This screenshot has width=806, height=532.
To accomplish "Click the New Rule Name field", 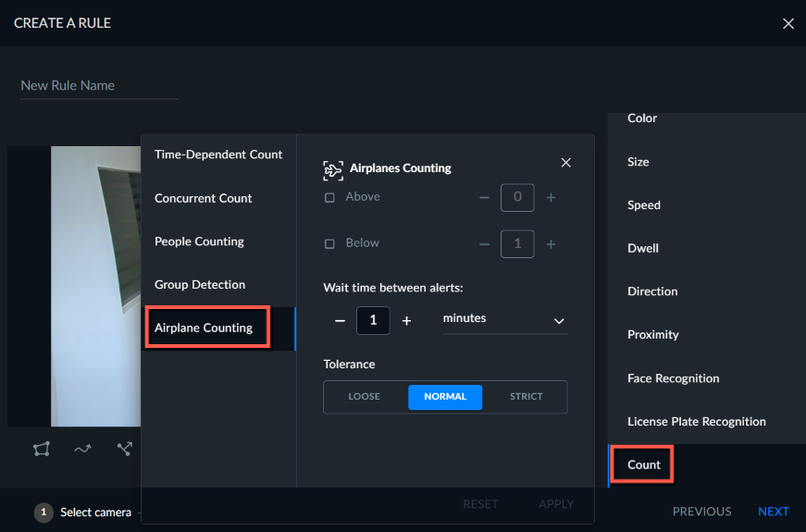I will point(99,85).
